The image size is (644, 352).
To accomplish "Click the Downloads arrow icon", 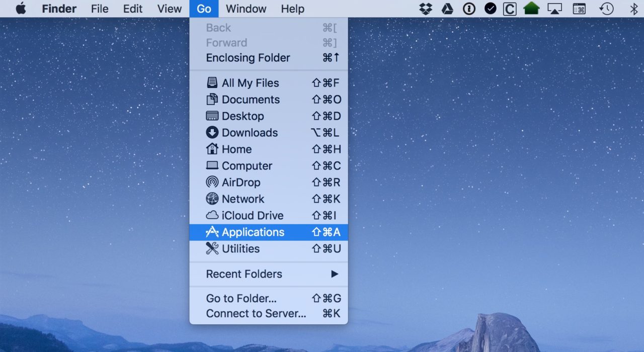I will coord(212,133).
